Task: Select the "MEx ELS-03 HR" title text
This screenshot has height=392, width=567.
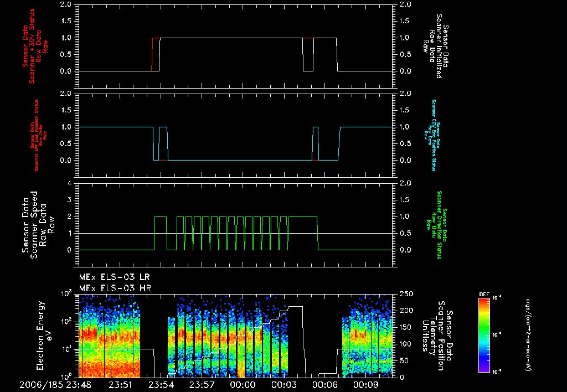Action: pyautogui.click(x=115, y=288)
